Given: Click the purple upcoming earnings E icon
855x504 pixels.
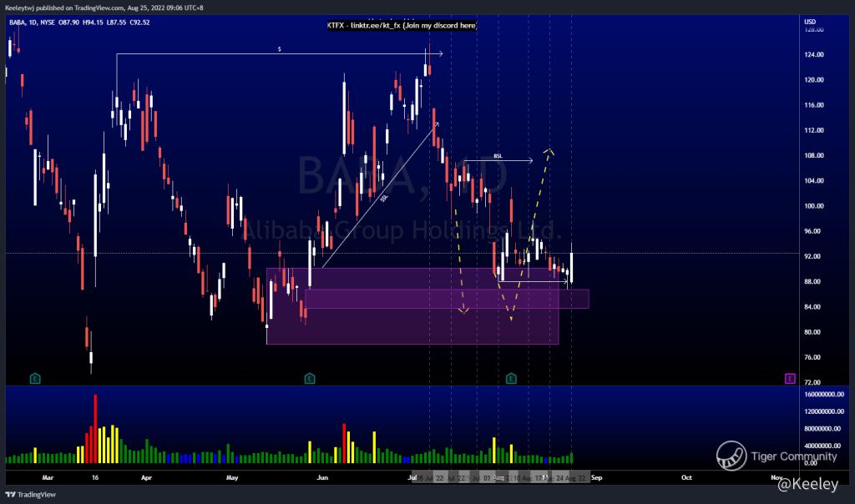Looking at the screenshot, I should tap(790, 379).
